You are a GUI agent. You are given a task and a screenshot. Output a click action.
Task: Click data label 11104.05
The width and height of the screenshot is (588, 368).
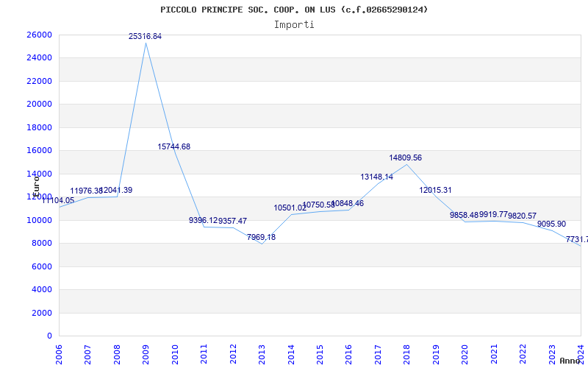point(58,200)
